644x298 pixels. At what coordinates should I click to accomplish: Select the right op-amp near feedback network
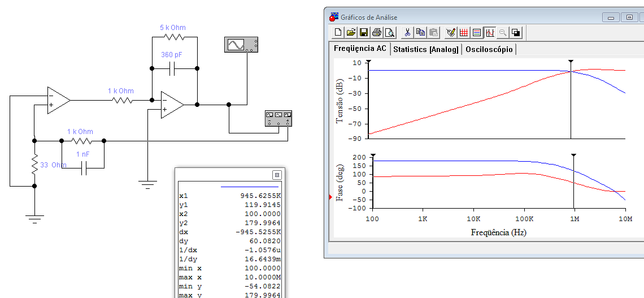172,105
